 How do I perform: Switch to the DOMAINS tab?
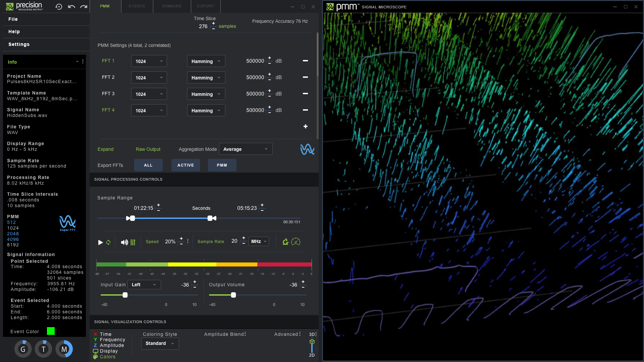(172, 6)
